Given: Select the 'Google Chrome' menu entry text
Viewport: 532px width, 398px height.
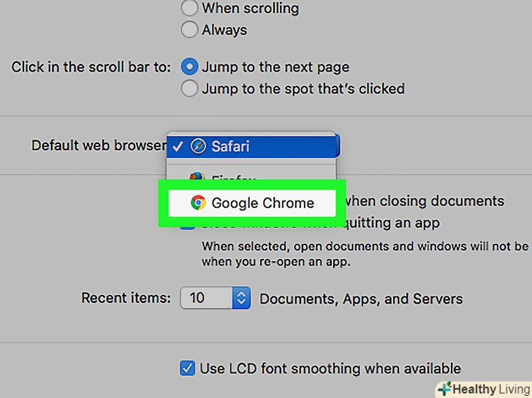Looking at the screenshot, I should (x=262, y=203).
